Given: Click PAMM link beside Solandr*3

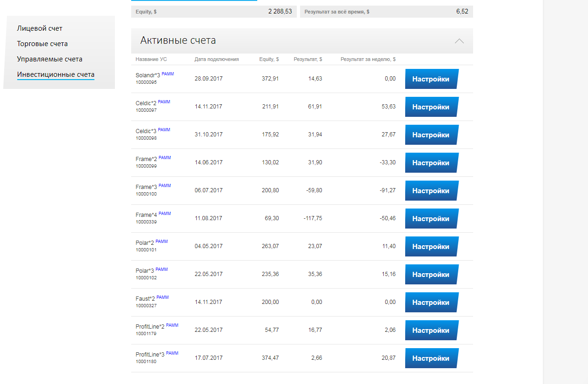Looking at the screenshot, I should pyautogui.click(x=167, y=74).
